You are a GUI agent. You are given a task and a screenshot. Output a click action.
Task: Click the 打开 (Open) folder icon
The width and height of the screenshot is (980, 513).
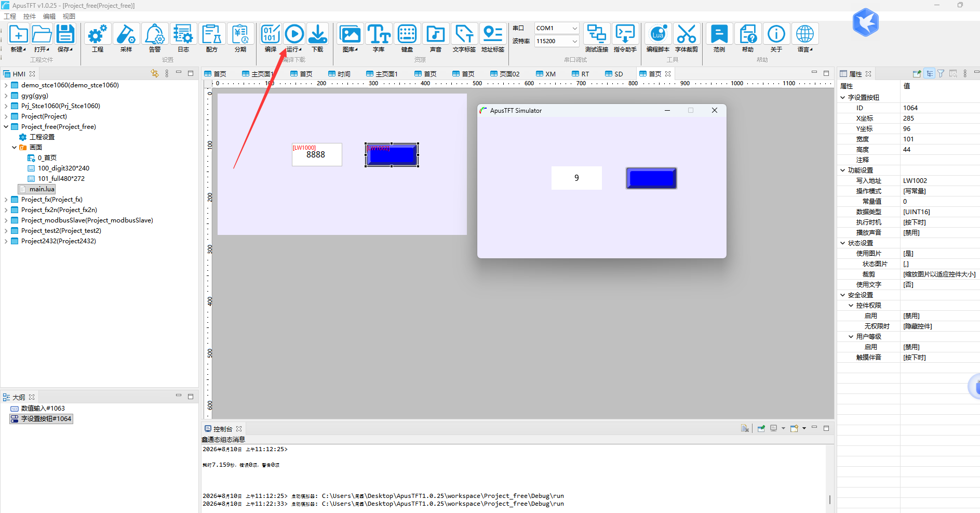(42, 34)
